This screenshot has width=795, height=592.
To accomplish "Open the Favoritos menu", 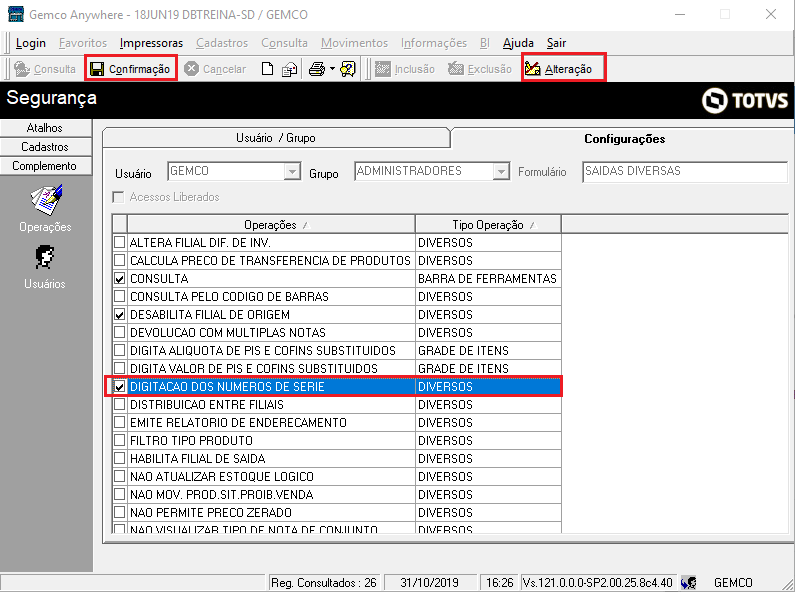I will coord(83,43).
